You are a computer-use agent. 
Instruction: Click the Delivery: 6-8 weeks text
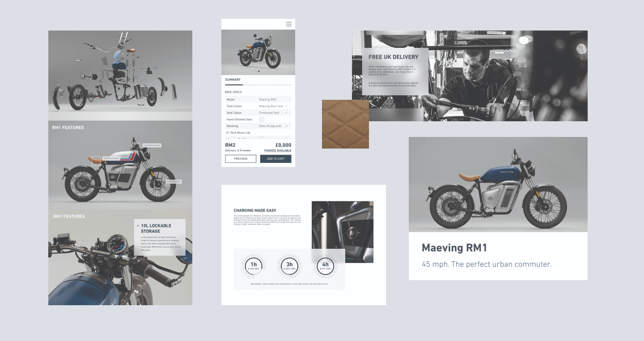point(238,150)
